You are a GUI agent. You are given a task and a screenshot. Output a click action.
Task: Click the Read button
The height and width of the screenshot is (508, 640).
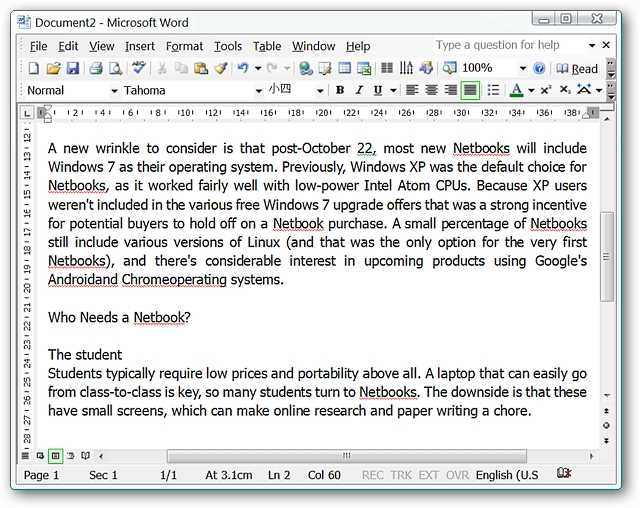pyautogui.click(x=577, y=69)
